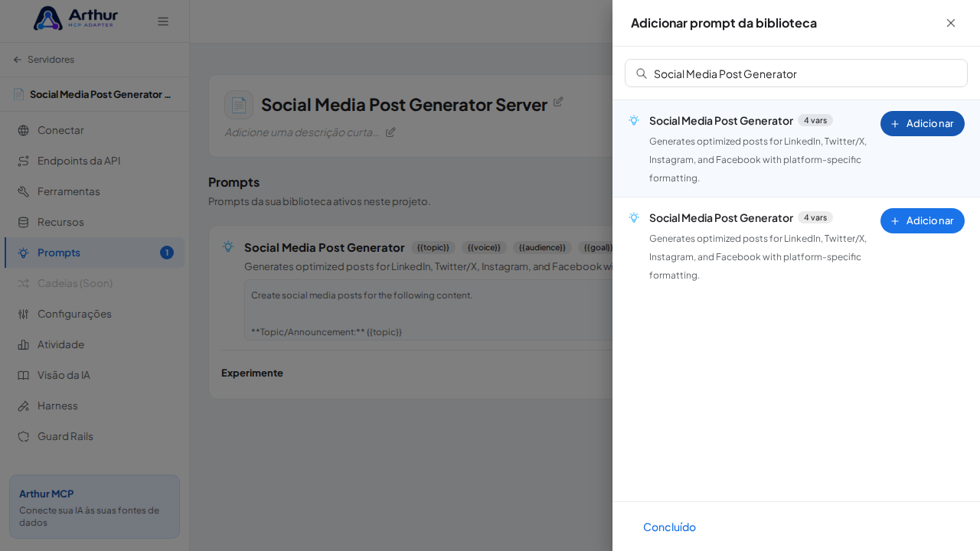The image size is (980, 551).
Task: Click the second library result lightbulb icon
Action: (634, 217)
